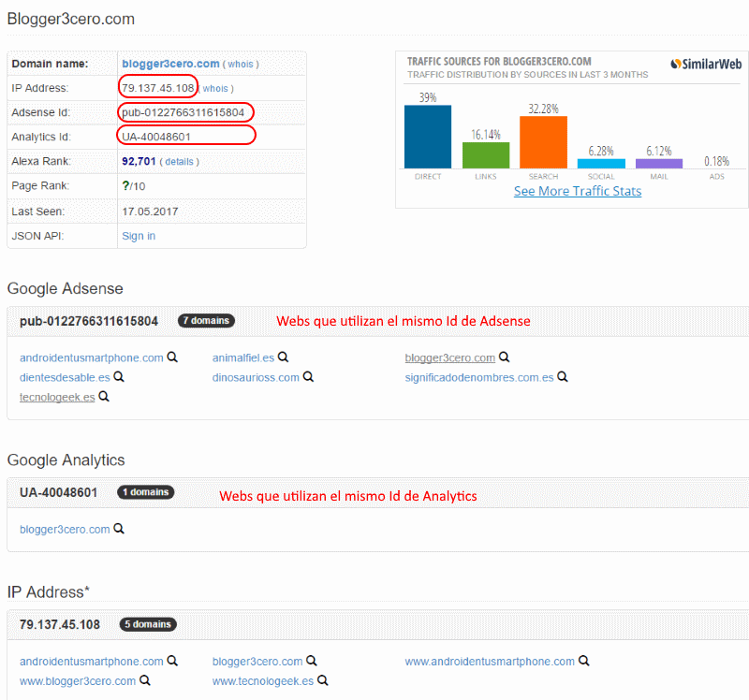
Task: Click the 5 domains badge
Action: coord(148,624)
